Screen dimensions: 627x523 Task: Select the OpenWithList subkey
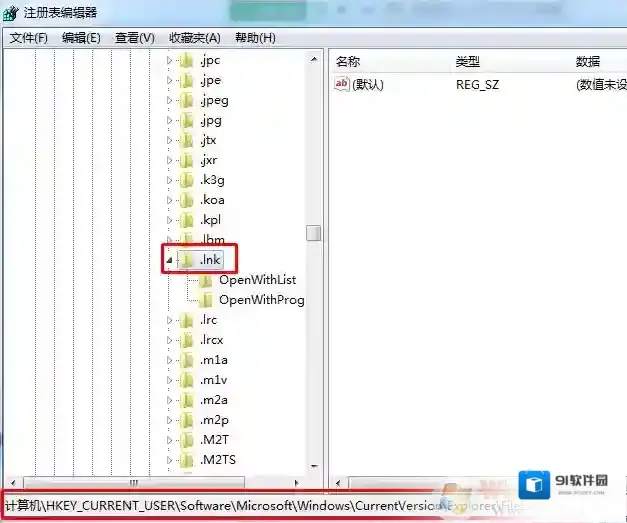tap(258, 280)
